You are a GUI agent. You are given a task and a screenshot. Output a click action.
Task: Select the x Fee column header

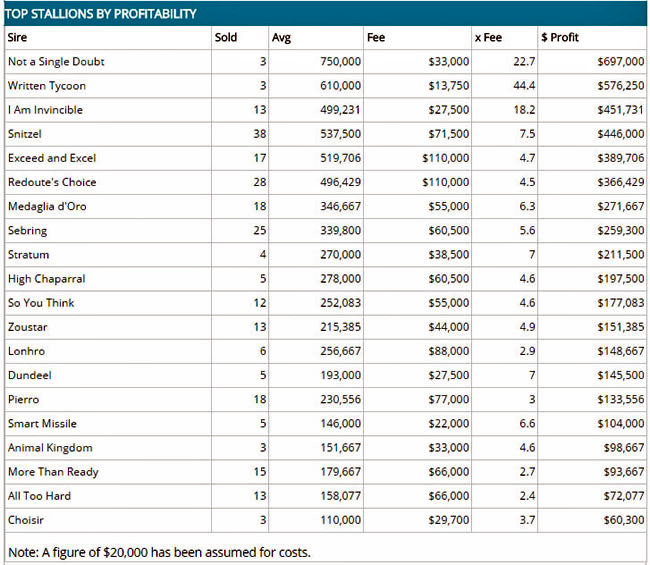click(488, 38)
